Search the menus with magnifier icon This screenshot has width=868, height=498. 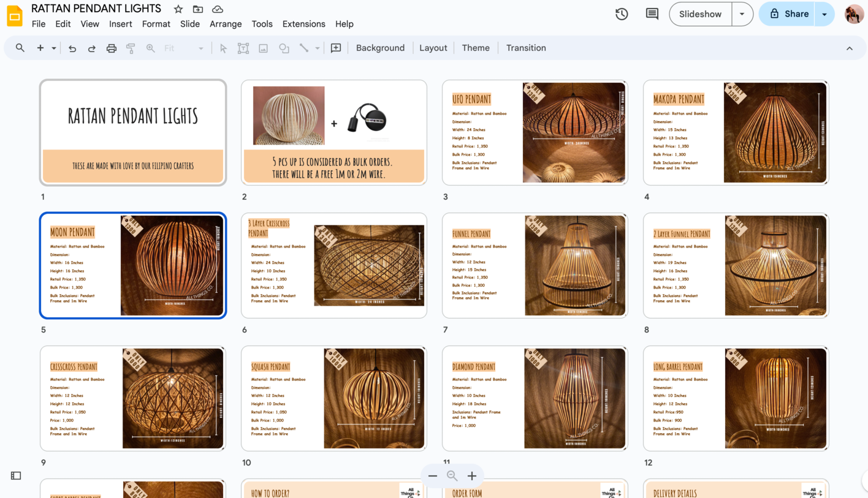point(20,48)
